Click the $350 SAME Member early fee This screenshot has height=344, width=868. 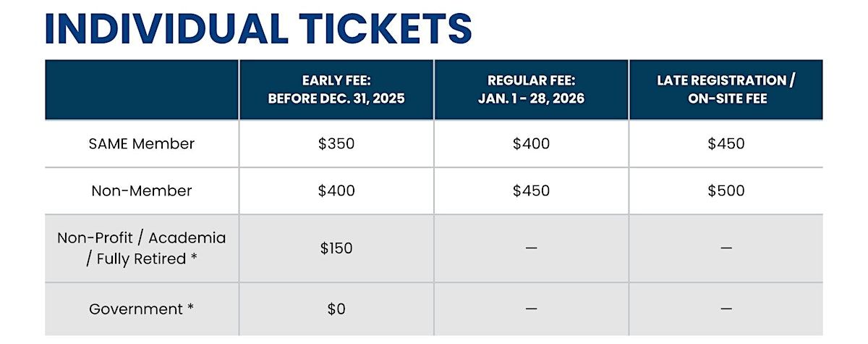click(336, 143)
